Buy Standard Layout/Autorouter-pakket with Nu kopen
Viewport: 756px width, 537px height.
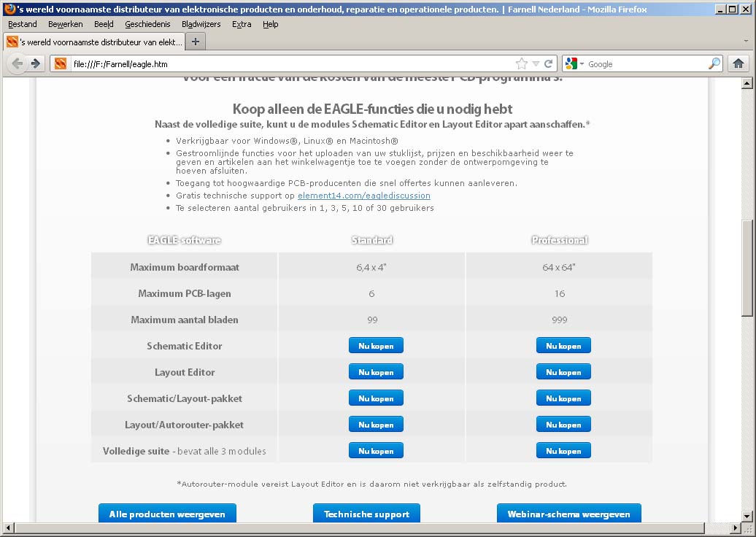[x=376, y=425]
